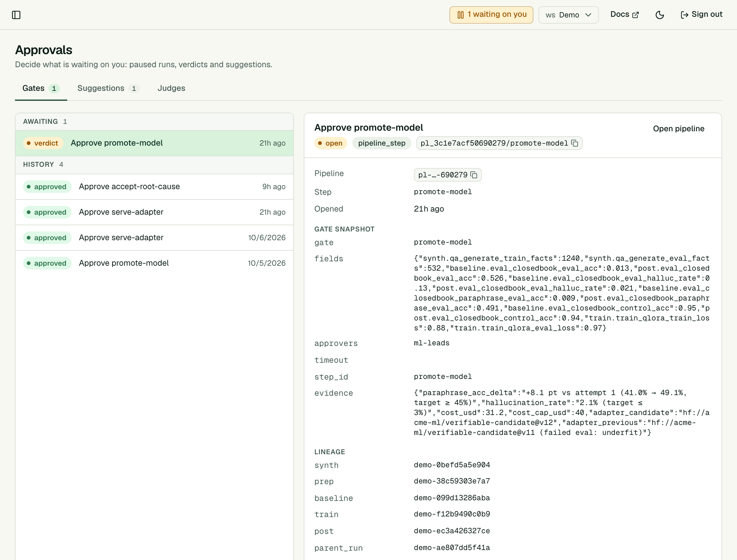The image size is (737, 560).
Task: Click the open status badge
Action: pyautogui.click(x=331, y=143)
